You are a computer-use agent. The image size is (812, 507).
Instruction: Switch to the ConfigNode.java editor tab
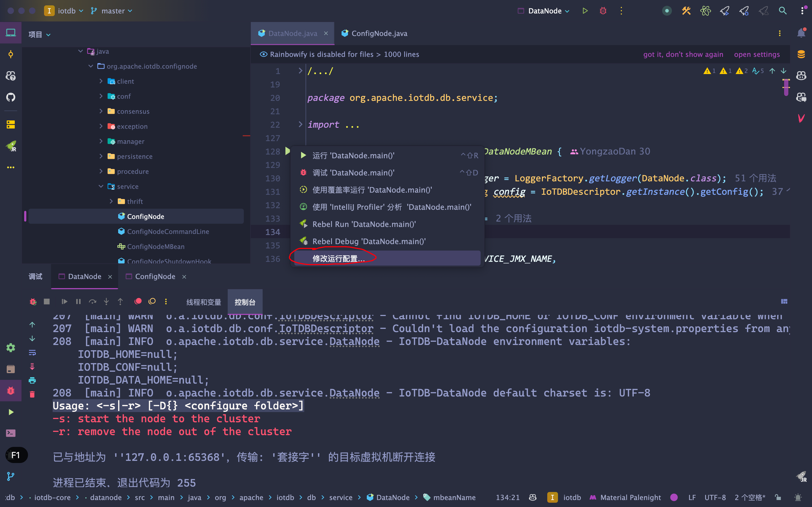pos(379,33)
